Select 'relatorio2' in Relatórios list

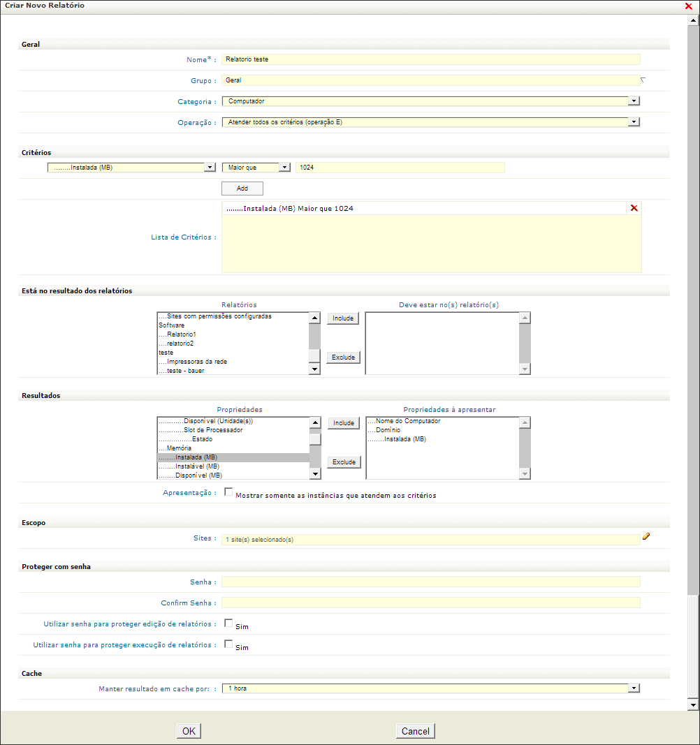[x=233, y=344]
